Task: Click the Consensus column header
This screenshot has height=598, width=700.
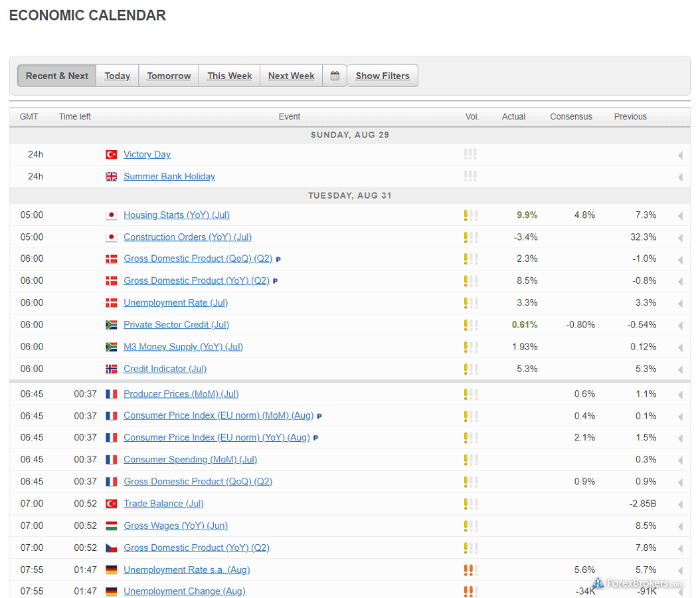Action: point(570,116)
